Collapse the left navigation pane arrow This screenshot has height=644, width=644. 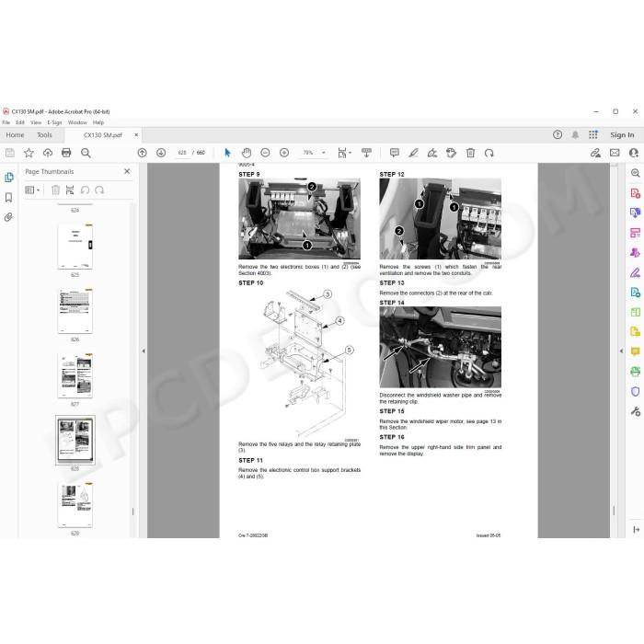point(144,351)
